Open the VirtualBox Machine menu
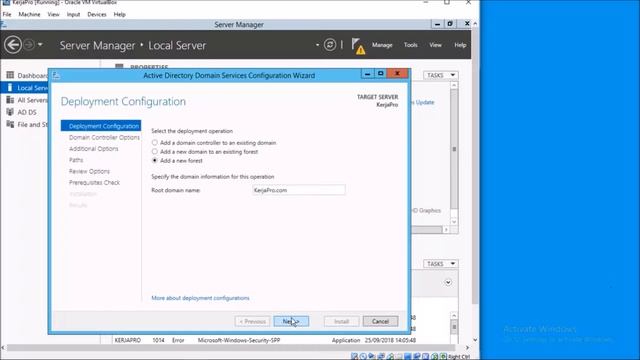 [x=29, y=14]
